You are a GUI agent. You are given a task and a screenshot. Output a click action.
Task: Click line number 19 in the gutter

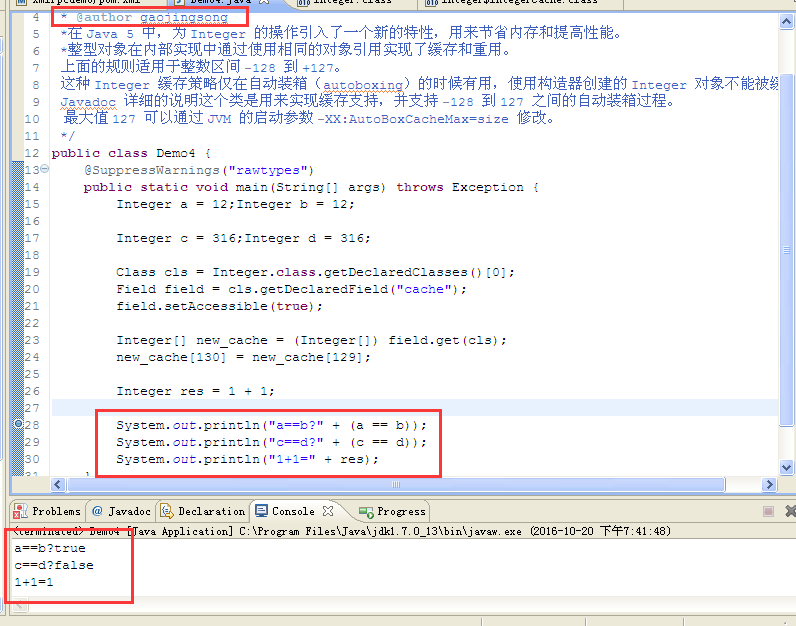click(x=32, y=272)
